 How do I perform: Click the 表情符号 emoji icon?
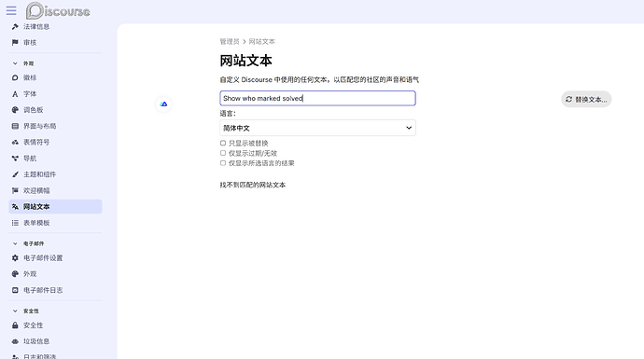click(15, 143)
